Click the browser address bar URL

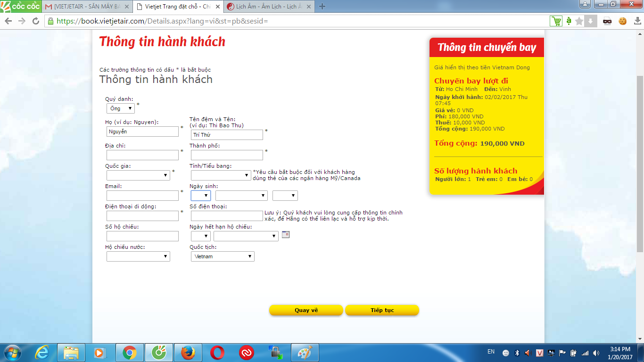point(163,21)
